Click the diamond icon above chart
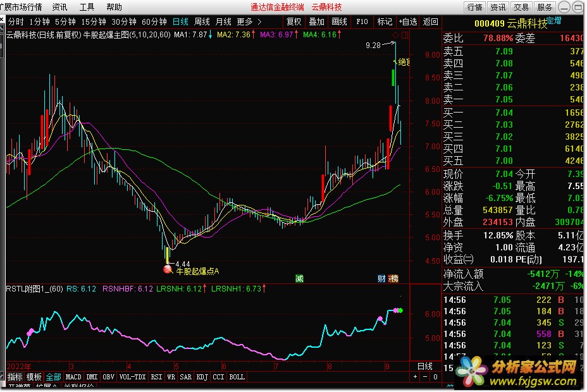 [395, 35]
